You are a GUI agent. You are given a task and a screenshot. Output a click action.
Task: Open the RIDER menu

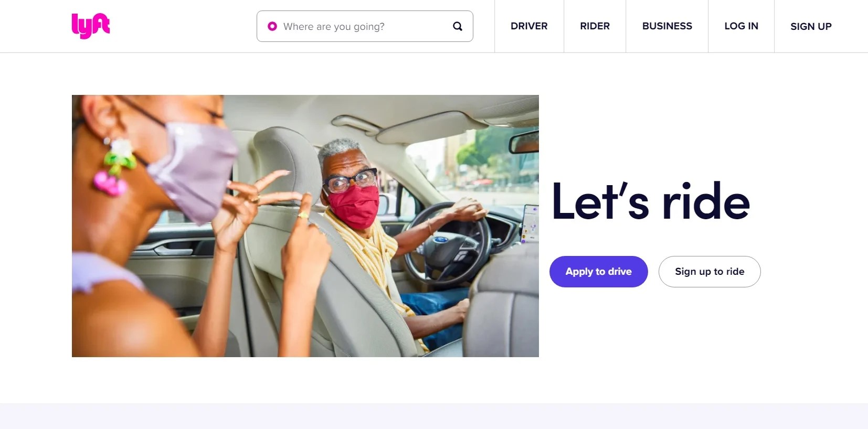tap(595, 26)
